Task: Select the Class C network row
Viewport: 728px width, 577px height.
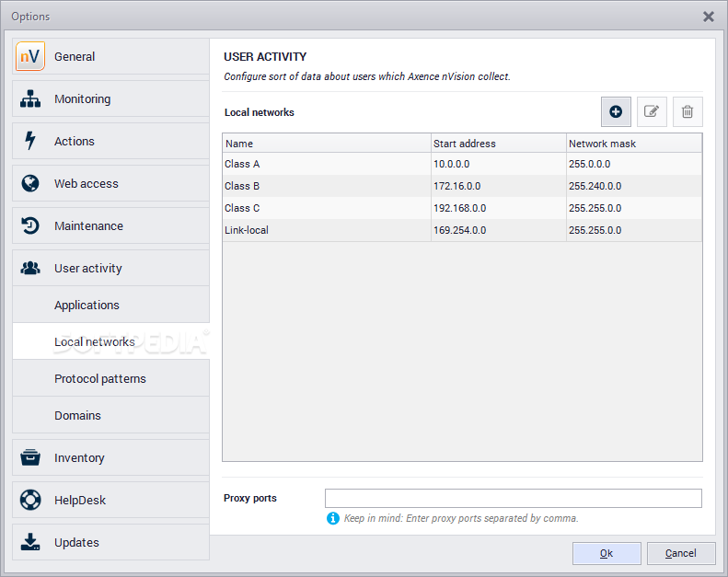Action: 462,208
